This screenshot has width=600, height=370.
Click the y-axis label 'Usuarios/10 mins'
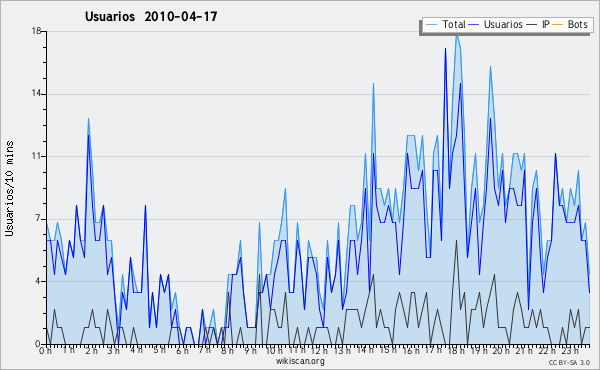point(9,188)
